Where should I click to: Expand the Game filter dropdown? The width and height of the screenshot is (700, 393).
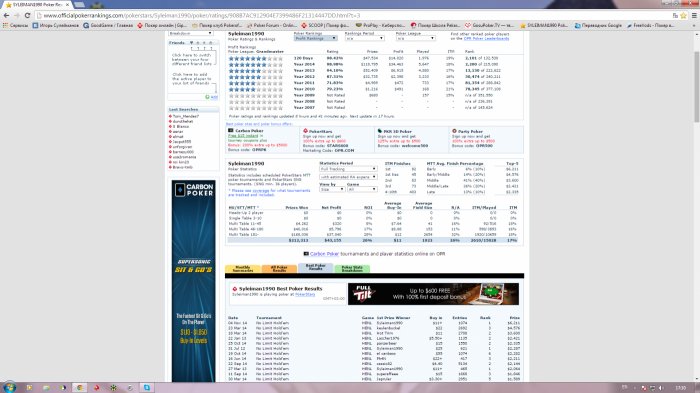tap(362, 189)
